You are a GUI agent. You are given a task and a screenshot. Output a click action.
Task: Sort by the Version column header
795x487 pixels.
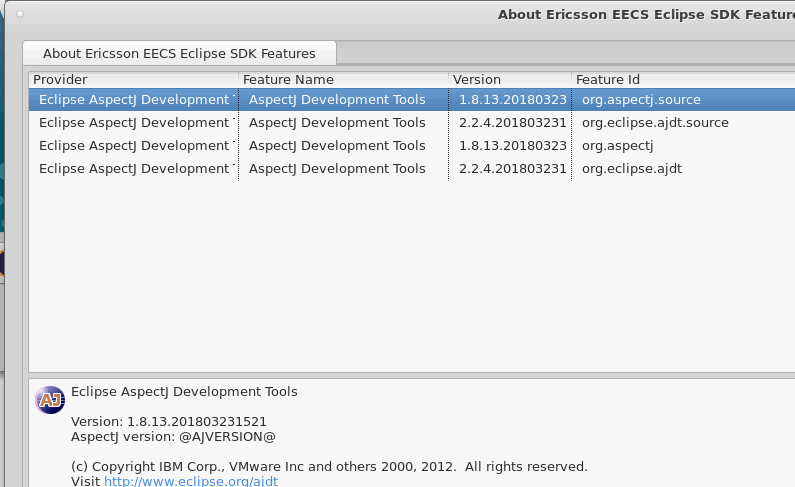[x=510, y=80]
